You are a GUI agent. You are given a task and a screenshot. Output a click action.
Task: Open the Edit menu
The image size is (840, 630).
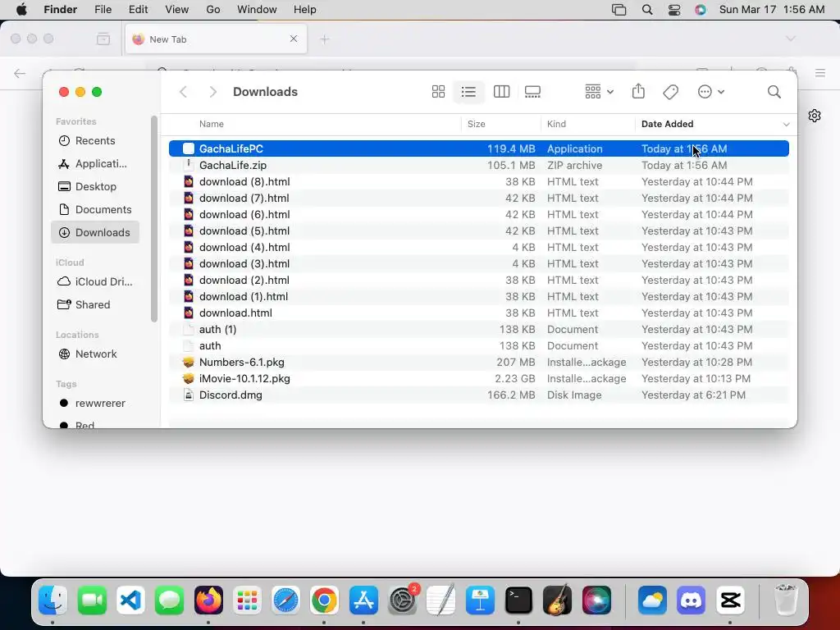pos(138,10)
